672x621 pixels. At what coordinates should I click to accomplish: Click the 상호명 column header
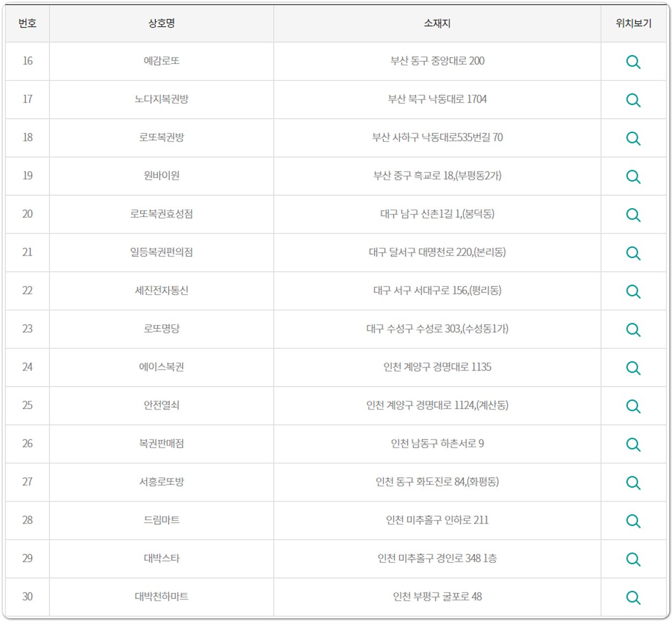click(161, 23)
